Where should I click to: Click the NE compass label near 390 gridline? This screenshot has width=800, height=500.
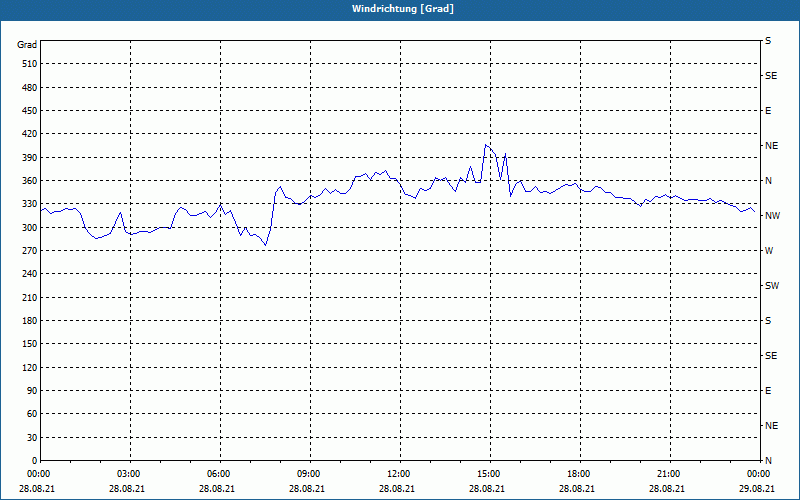pyautogui.click(x=771, y=146)
